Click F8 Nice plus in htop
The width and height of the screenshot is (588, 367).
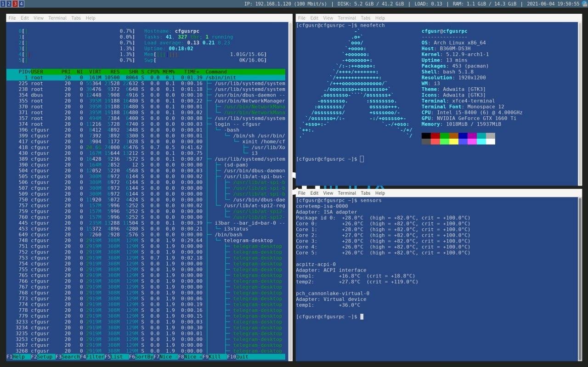190,357
